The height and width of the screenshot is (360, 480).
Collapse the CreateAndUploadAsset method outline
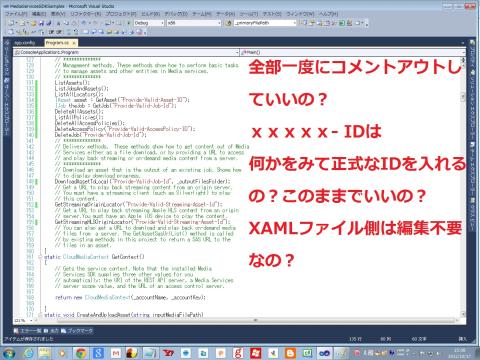point(40,315)
